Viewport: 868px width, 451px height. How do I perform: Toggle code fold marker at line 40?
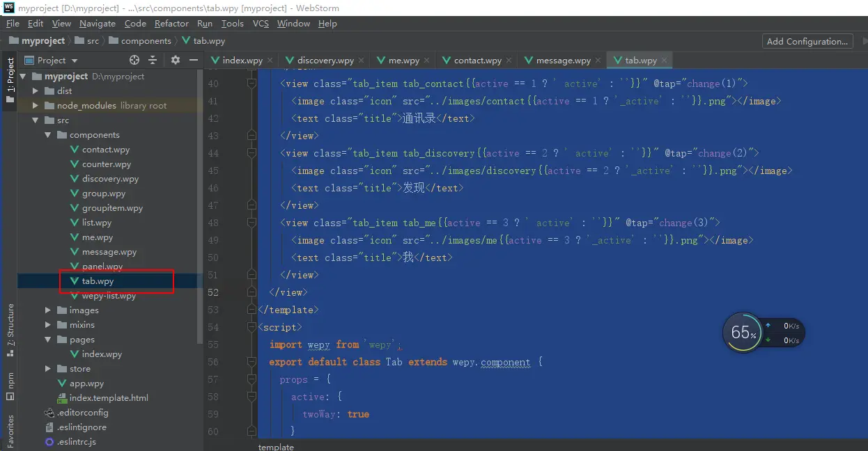point(252,84)
